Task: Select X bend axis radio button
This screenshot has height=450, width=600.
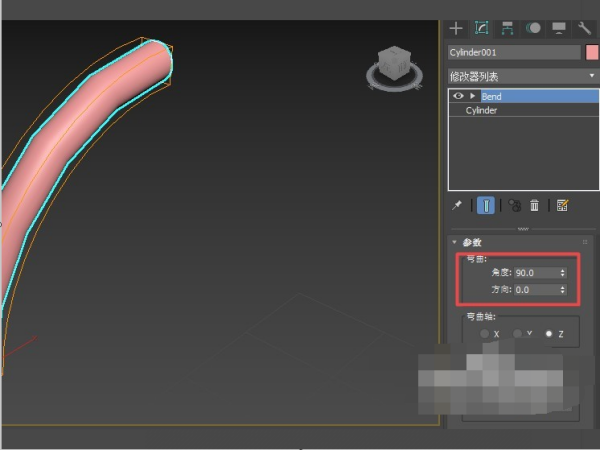Action: point(484,334)
